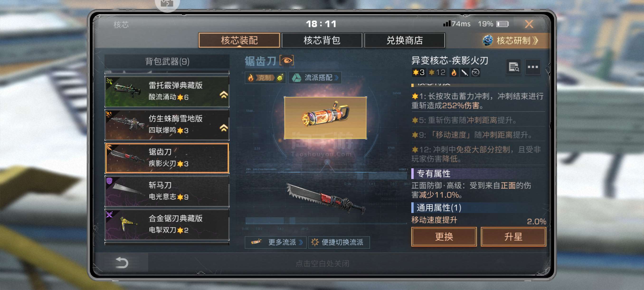The image size is (644, 290).
Task: Click the 更换 button
Action: [444, 237]
